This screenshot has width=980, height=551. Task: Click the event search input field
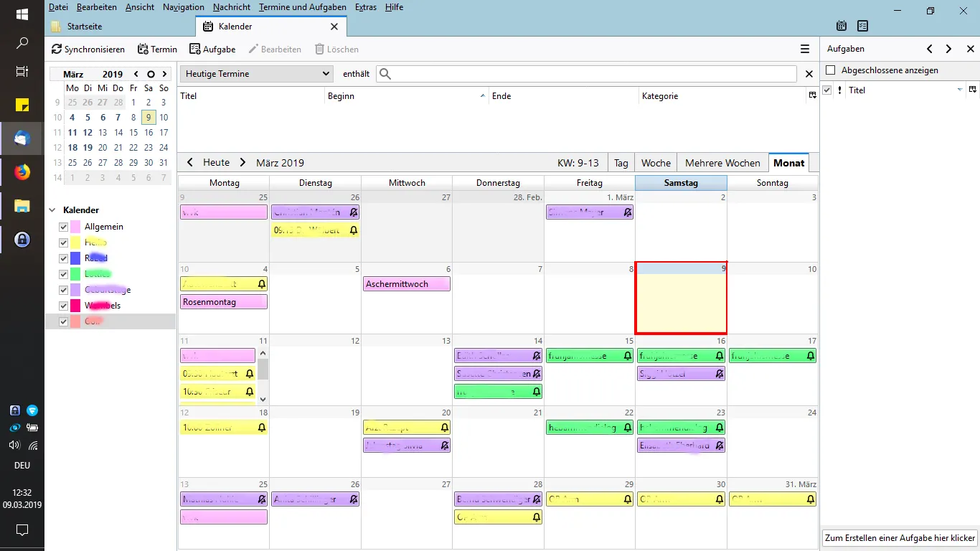point(586,74)
